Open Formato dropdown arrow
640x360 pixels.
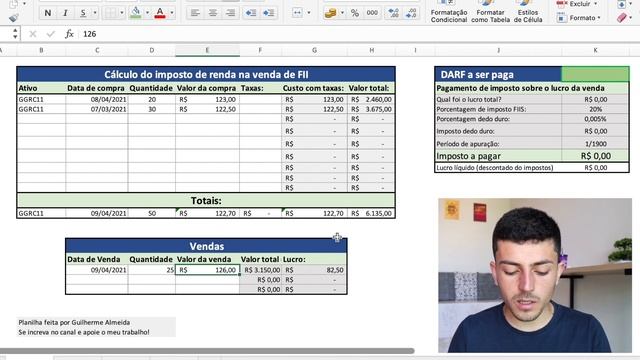pyautogui.click(x=599, y=18)
